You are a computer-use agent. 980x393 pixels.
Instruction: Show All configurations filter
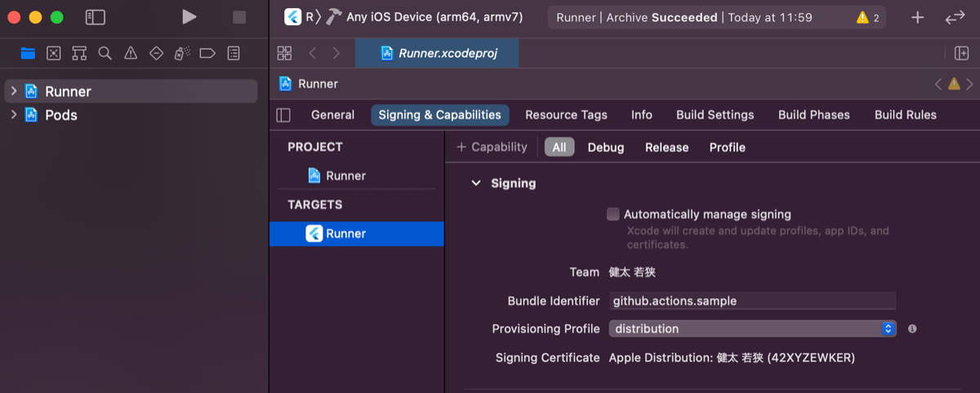(x=559, y=147)
